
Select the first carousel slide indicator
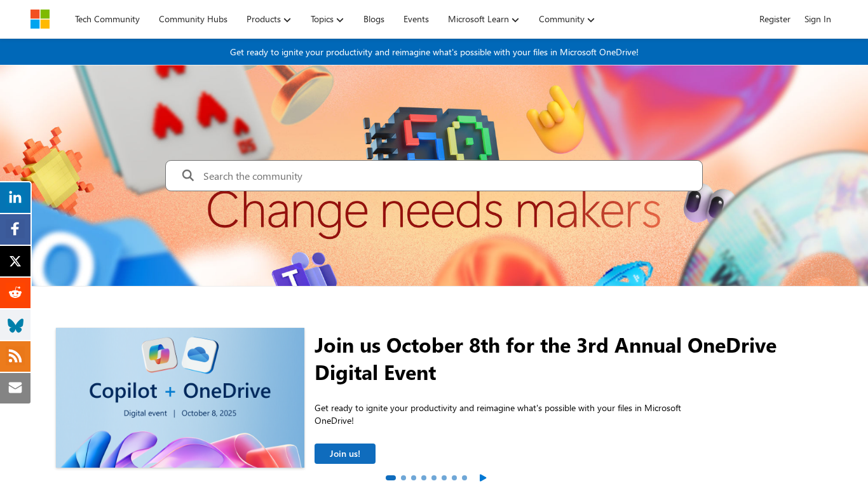pos(391,478)
